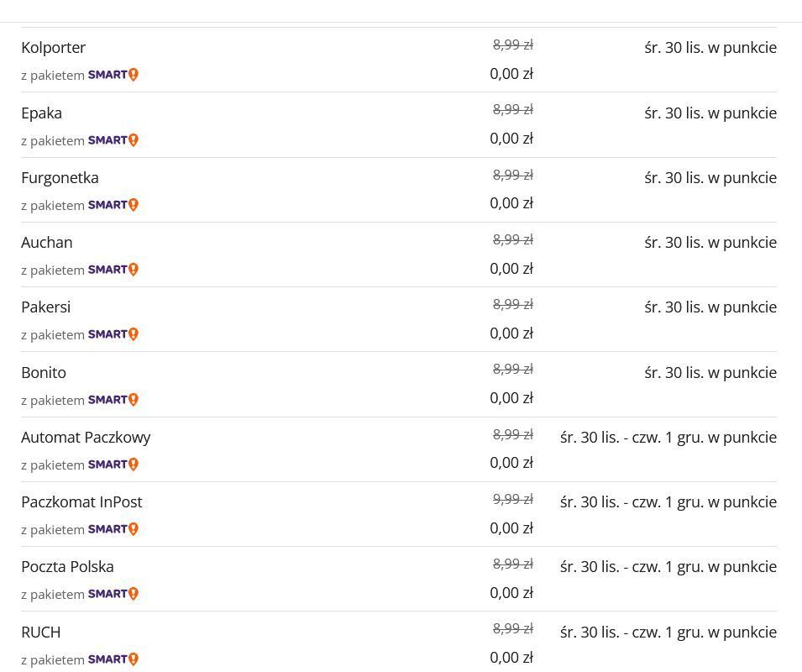This screenshot has height=672, width=802.
Task: Choose Poczta Polska delivery
Action: coord(67,567)
